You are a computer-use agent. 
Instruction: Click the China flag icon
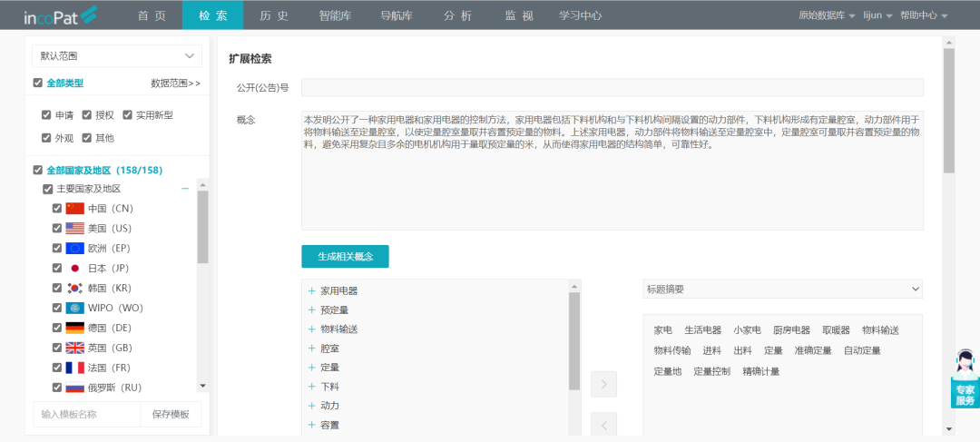(74, 208)
